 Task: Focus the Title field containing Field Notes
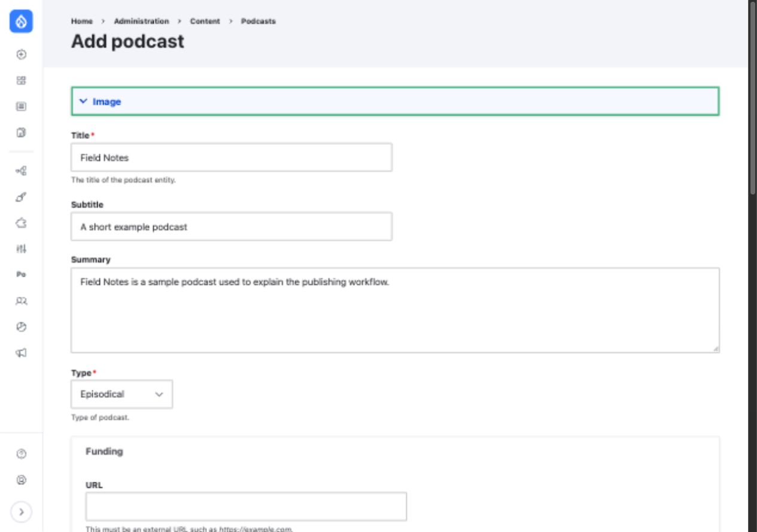click(x=232, y=157)
